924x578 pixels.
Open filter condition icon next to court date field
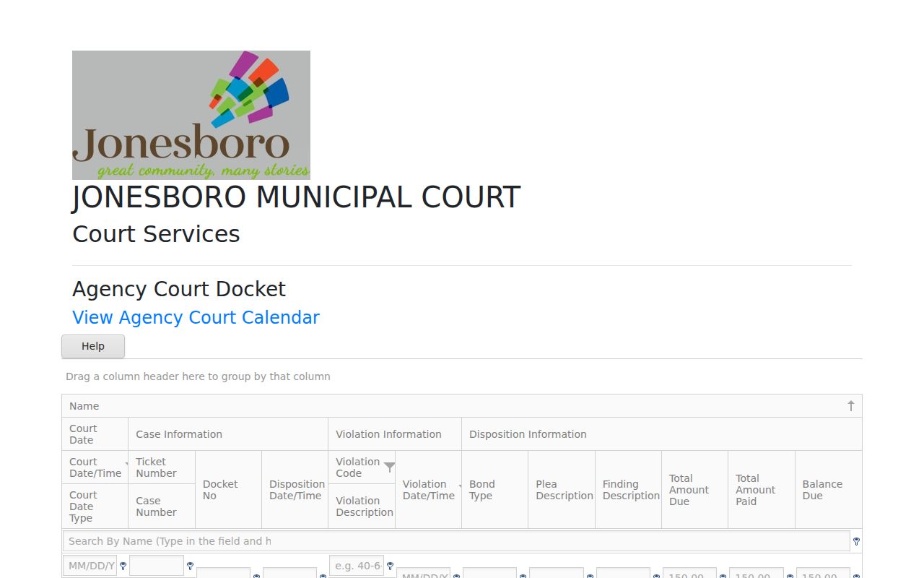click(x=123, y=566)
